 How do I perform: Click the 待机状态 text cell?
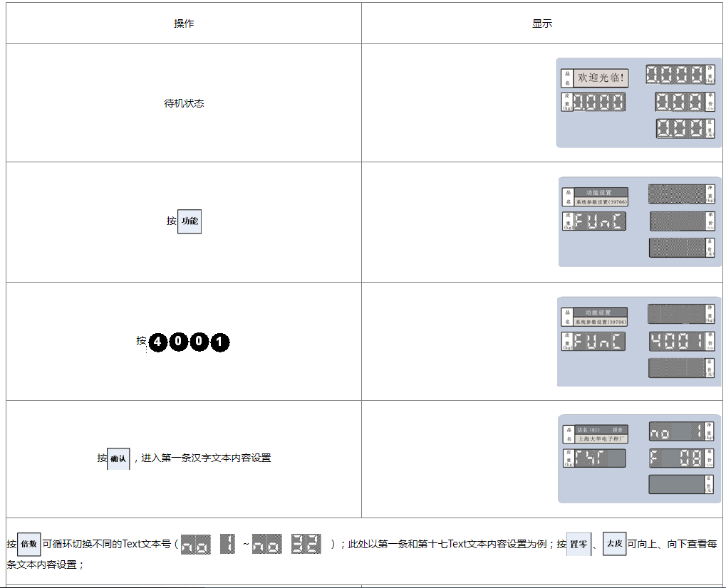pos(184,103)
